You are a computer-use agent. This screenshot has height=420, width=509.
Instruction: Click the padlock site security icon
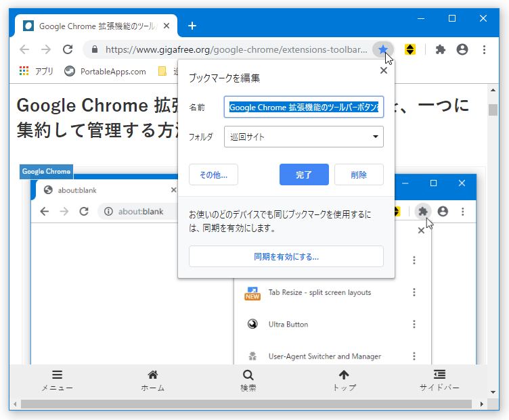click(x=95, y=49)
